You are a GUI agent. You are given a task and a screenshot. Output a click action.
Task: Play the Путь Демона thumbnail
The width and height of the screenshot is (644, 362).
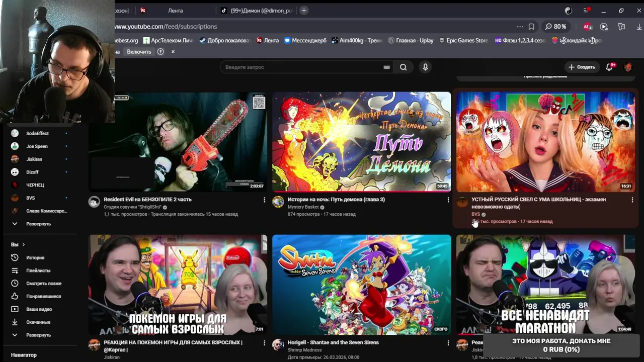362,142
